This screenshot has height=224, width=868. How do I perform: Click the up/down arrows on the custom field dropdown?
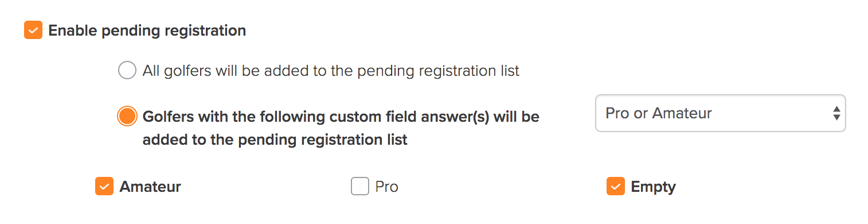pyautogui.click(x=836, y=113)
